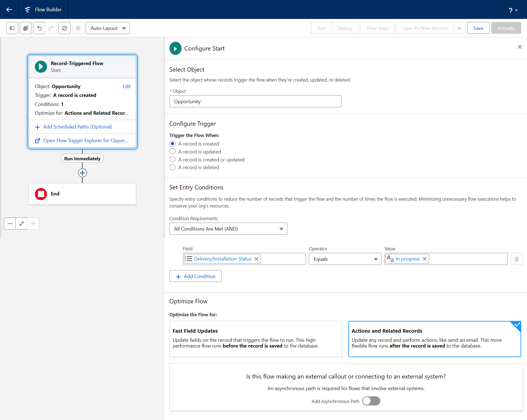The width and height of the screenshot is (527, 420).
Task: Zoom out on the canvas
Action: (x=10, y=223)
